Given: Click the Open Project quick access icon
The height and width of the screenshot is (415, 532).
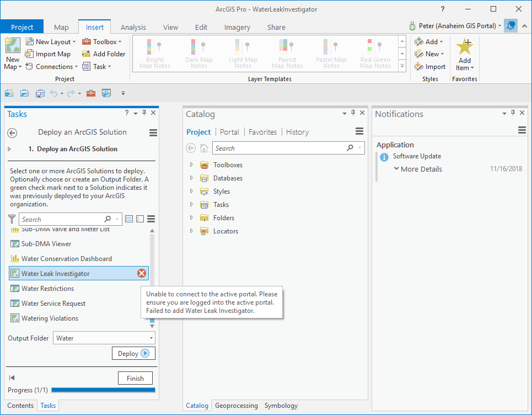Looking at the screenshot, I should (x=24, y=93).
